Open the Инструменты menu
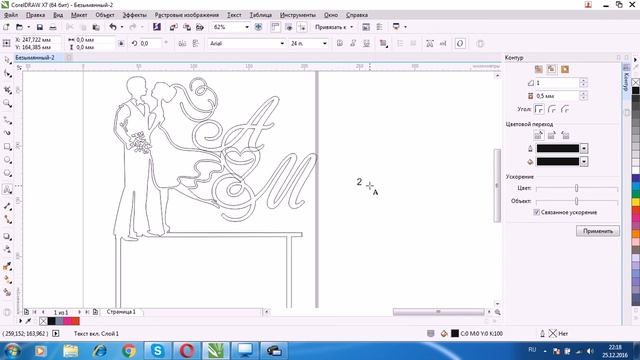The width and height of the screenshot is (640, 360). point(298,15)
